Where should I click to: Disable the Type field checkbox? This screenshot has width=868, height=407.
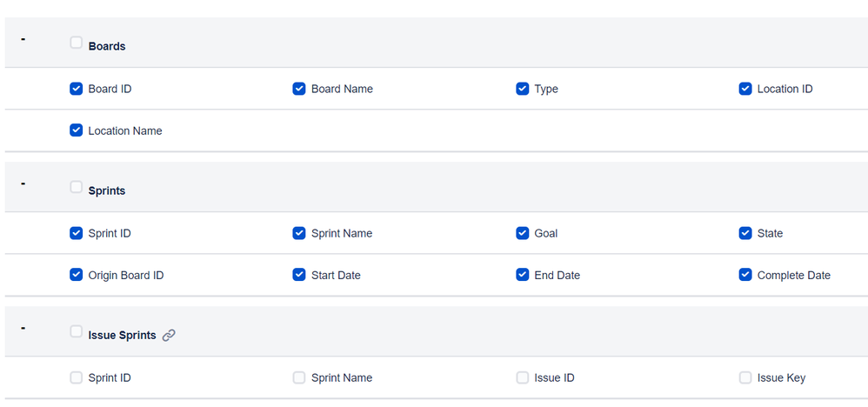[523, 89]
